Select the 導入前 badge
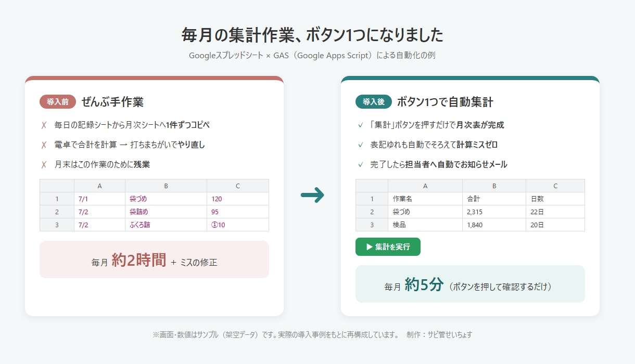 click(58, 102)
